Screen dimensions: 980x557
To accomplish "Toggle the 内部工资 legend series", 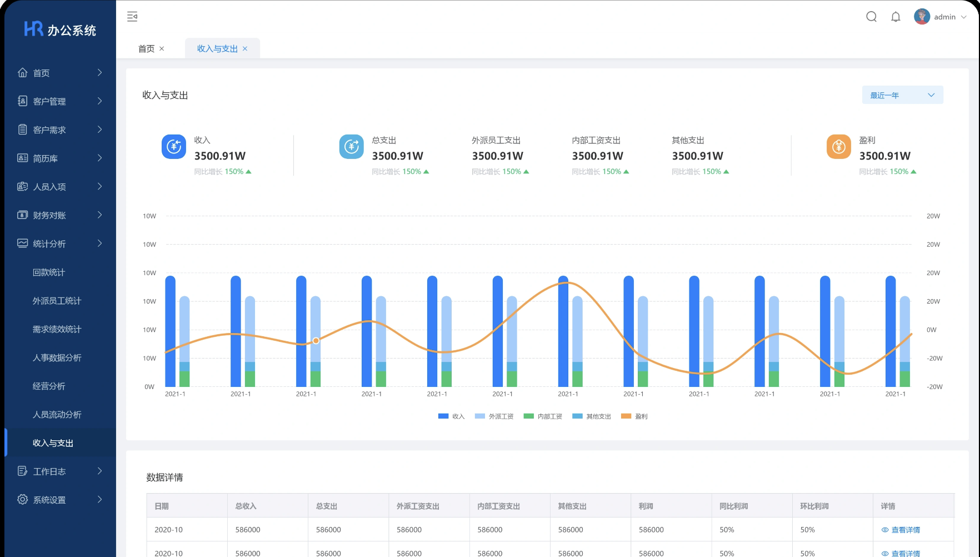I will 543,416.
